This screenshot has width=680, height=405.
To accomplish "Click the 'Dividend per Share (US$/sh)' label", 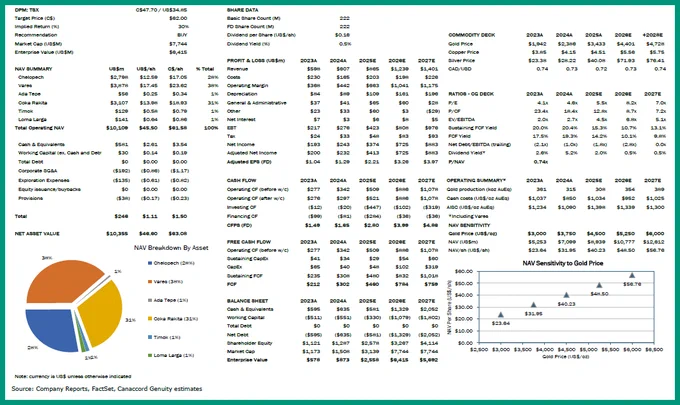I will click(x=261, y=35).
